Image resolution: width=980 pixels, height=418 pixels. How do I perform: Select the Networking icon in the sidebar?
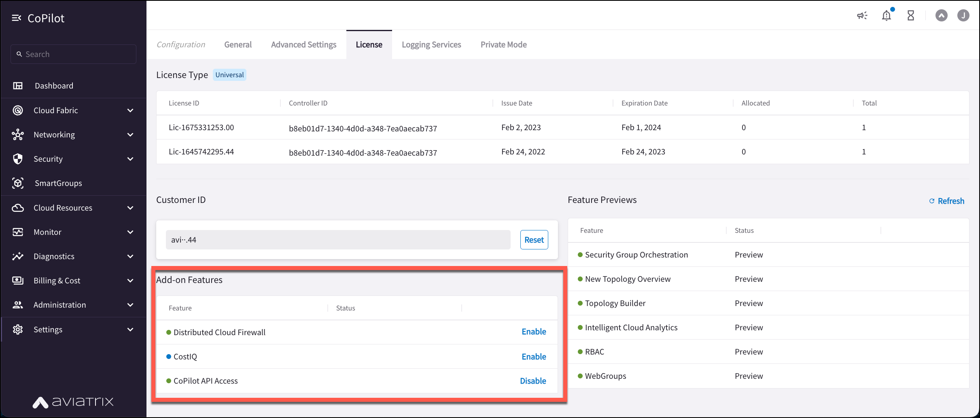pos(18,135)
